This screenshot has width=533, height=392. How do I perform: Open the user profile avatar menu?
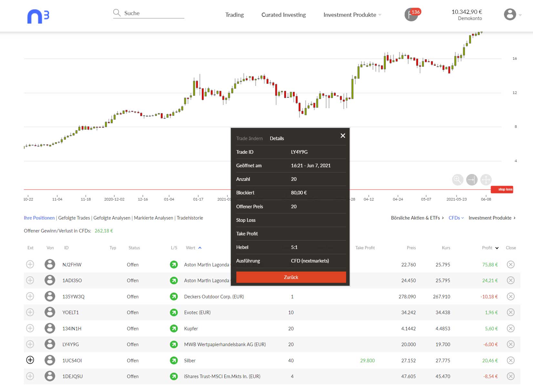[510, 14]
